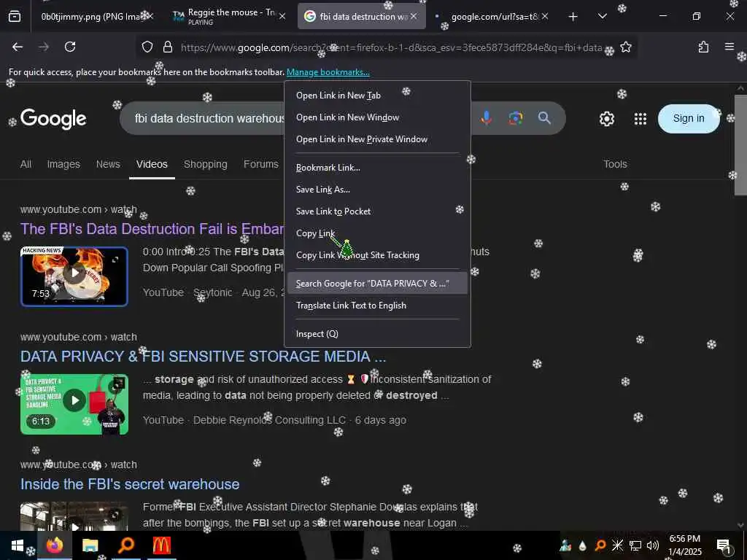Image resolution: width=747 pixels, height=560 pixels.
Task: Close the fbi data destruction tab
Action: (x=414, y=16)
